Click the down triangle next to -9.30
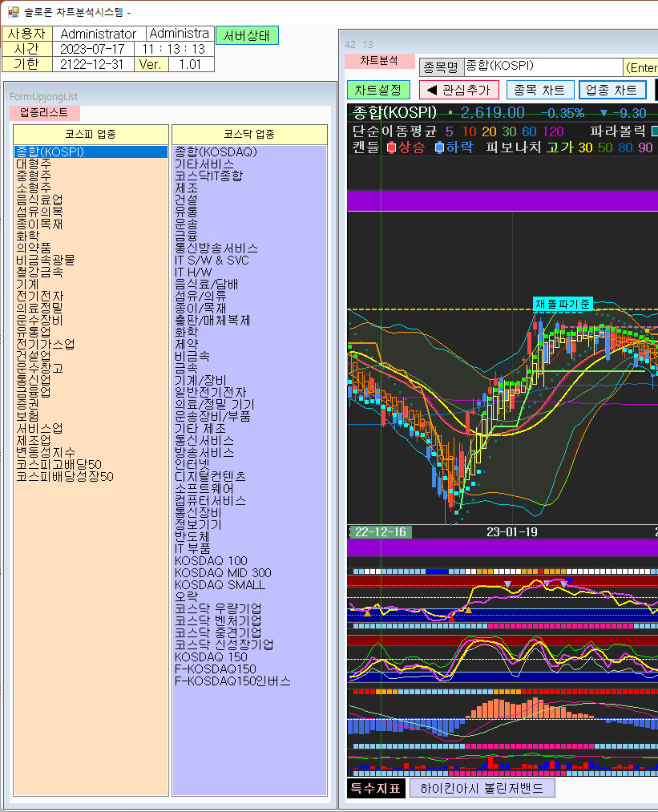658x812 pixels. pos(604,113)
